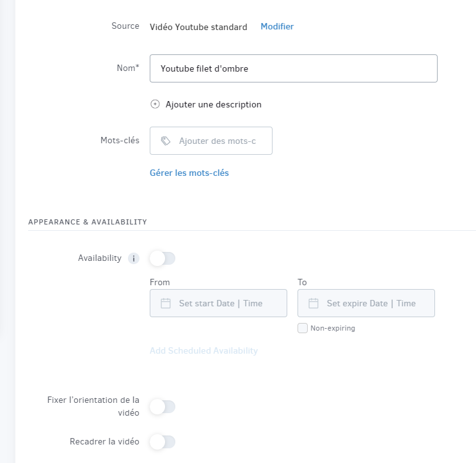Open Gérer les mots-clés link
This screenshot has width=476, height=463.
click(x=189, y=173)
